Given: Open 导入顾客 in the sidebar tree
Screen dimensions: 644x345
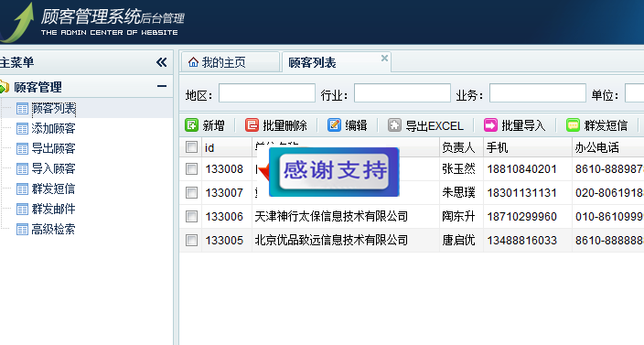Looking at the screenshot, I should 53,168.
